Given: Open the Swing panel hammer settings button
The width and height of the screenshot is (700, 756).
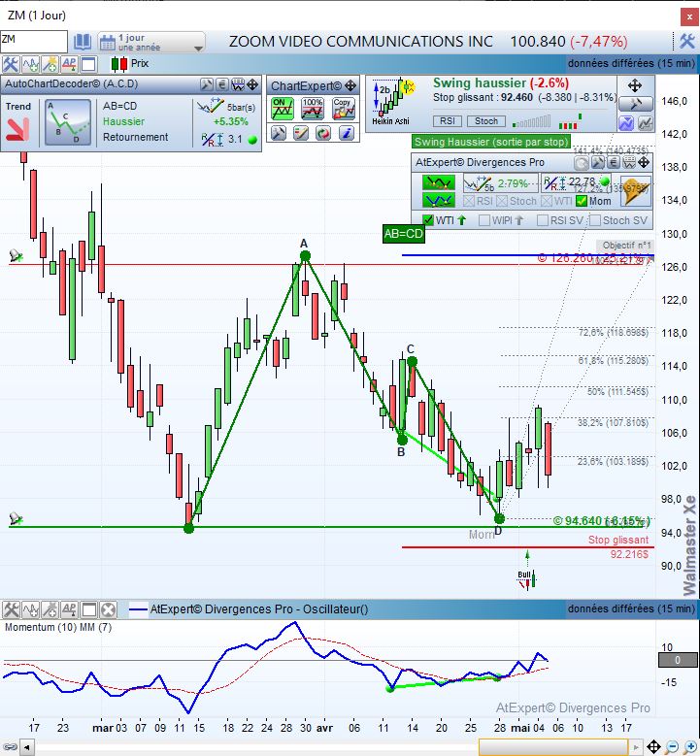Looking at the screenshot, I should [x=635, y=103].
